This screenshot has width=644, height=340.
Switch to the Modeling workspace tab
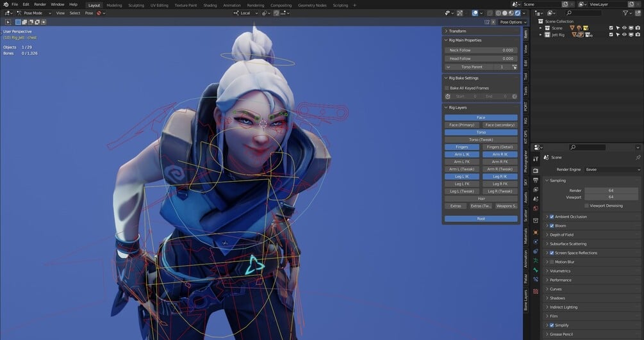114,5
